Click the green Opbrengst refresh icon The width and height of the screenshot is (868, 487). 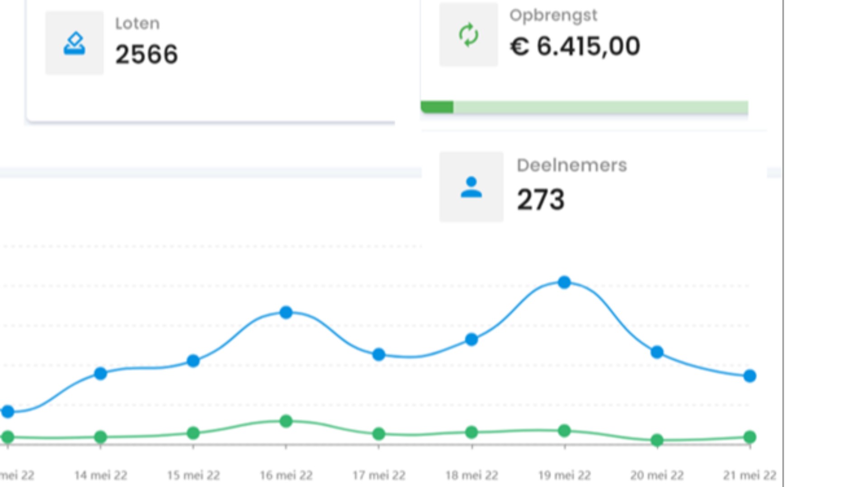[x=468, y=35]
